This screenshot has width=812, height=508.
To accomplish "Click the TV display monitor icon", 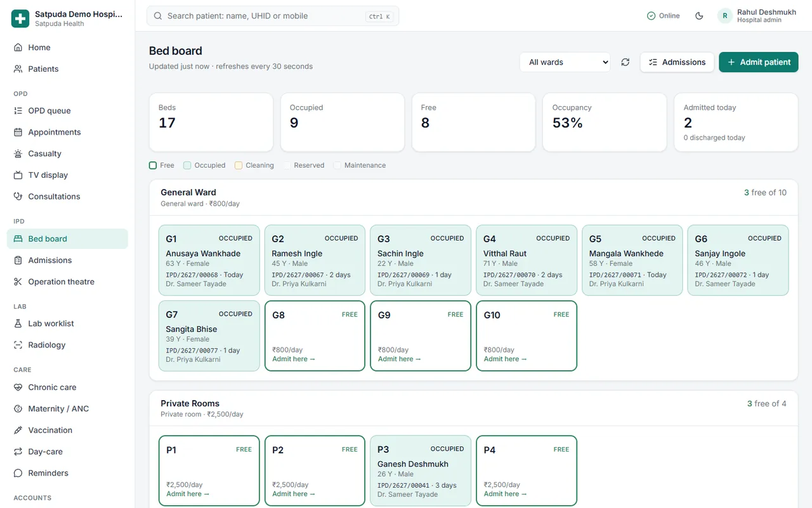I will (x=18, y=175).
